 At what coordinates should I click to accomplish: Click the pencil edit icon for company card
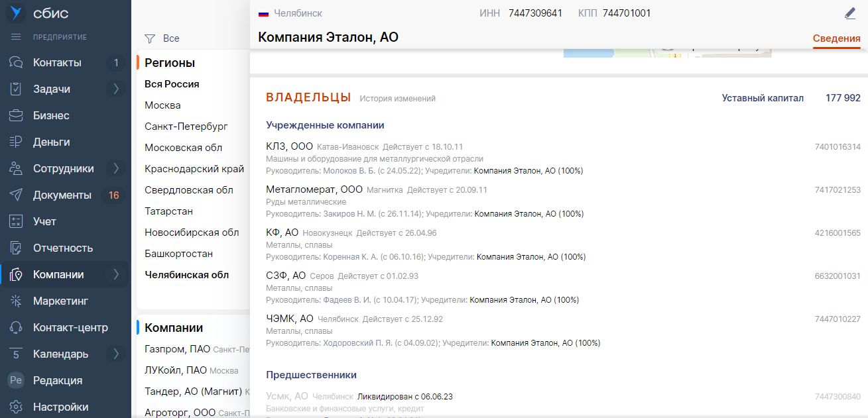851,13
